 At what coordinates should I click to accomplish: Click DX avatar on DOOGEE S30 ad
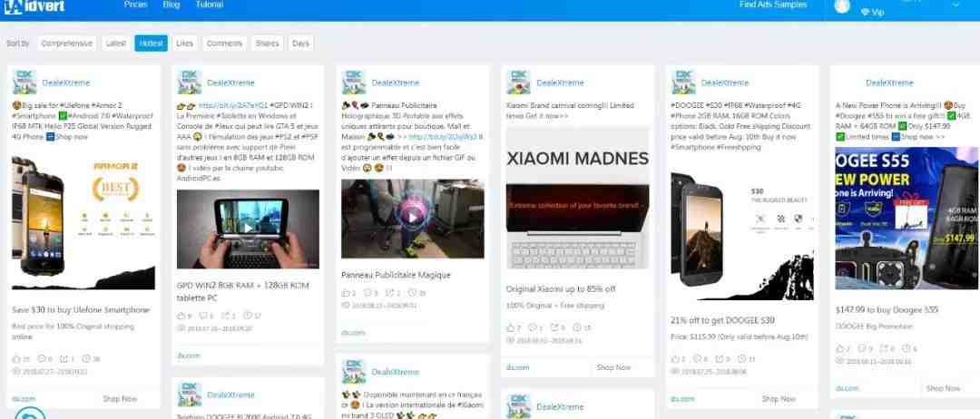coord(683,83)
